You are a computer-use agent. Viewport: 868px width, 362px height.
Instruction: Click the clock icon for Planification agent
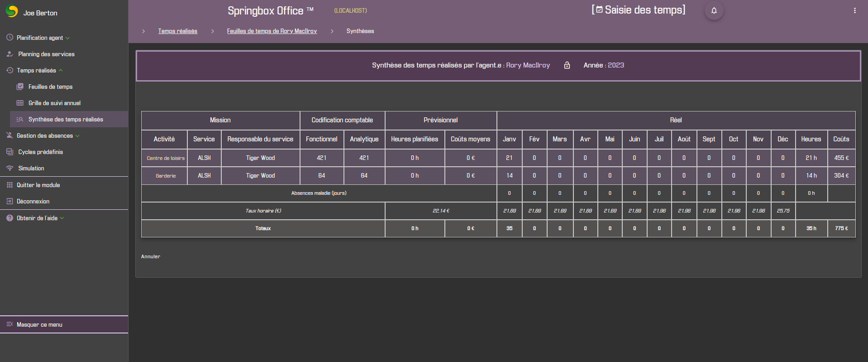tap(10, 38)
